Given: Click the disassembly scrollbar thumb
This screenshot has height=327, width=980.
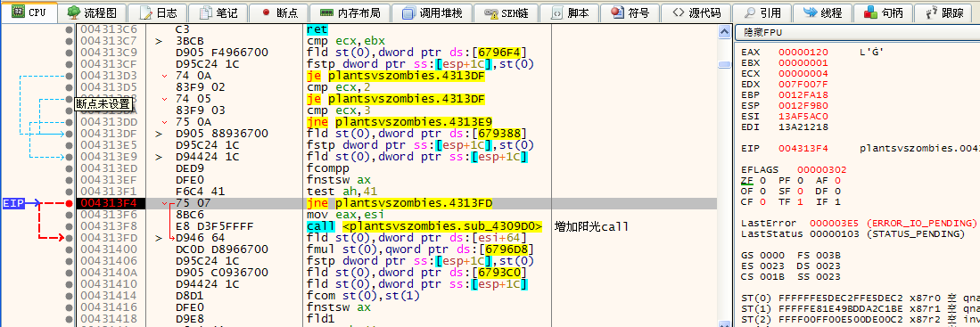Looking at the screenshot, I should pos(724,64).
